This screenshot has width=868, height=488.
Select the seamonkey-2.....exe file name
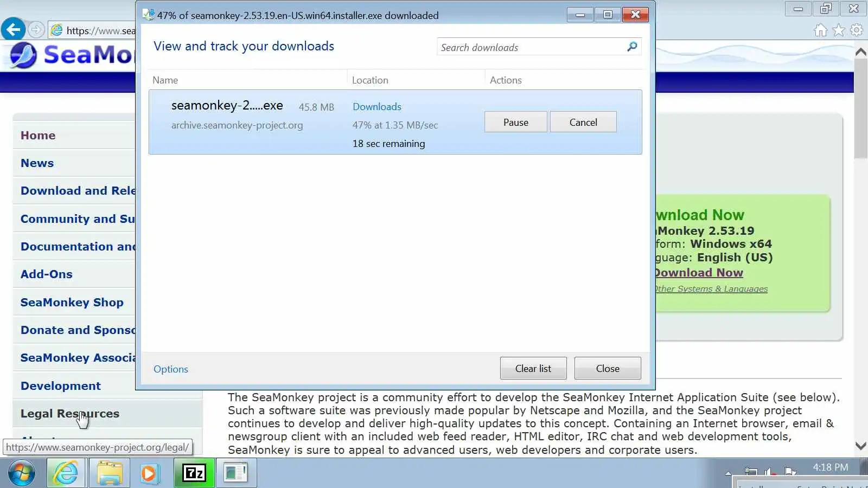pos(227,105)
